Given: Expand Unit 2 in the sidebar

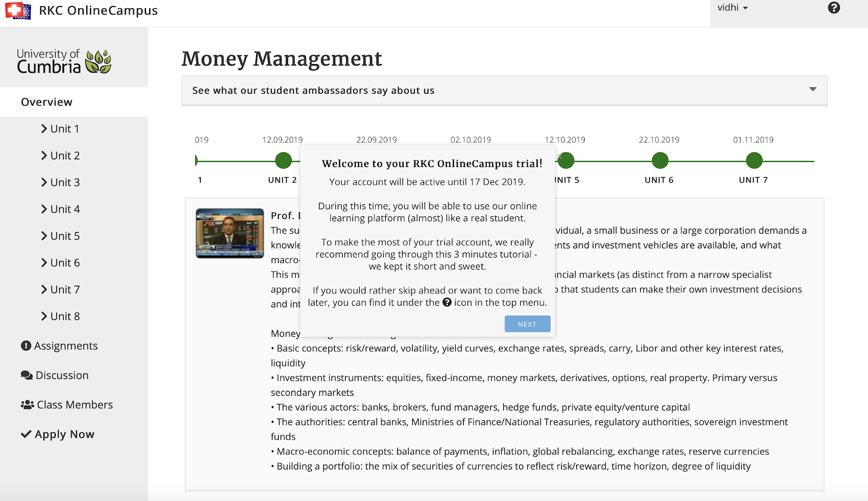Looking at the screenshot, I should pyautogui.click(x=60, y=156).
